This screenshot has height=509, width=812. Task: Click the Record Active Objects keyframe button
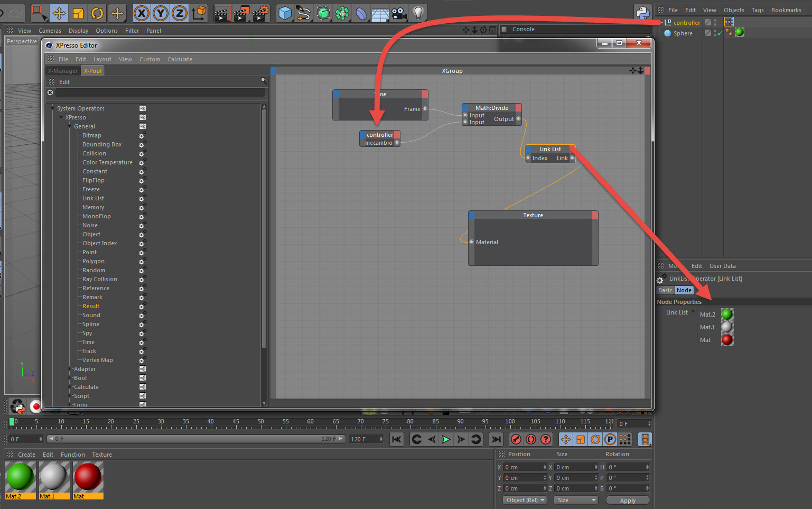click(x=516, y=439)
